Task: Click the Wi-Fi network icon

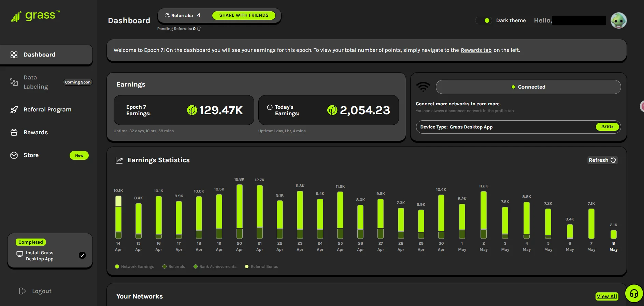Action: [x=423, y=87]
